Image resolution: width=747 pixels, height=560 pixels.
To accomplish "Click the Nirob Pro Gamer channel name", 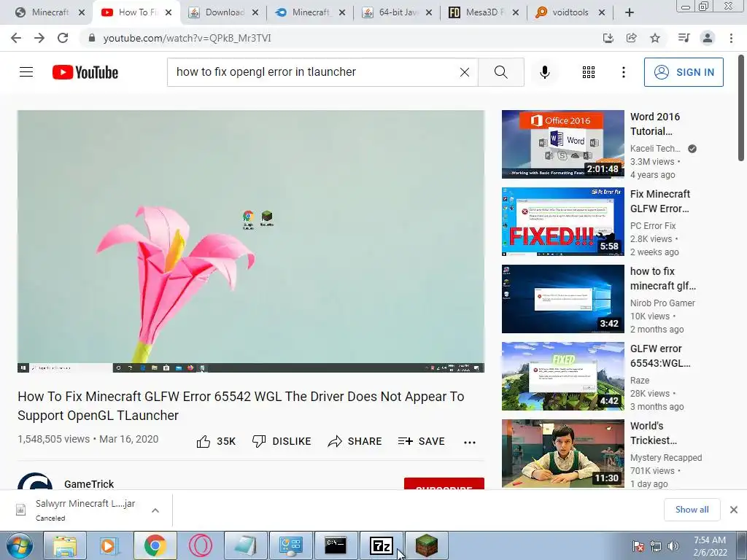I will pos(662,303).
